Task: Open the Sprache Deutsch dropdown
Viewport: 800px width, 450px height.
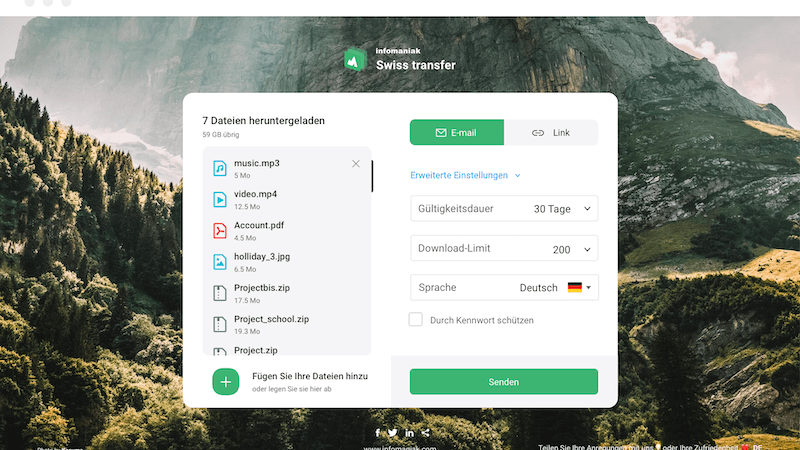Action: click(504, 287)
